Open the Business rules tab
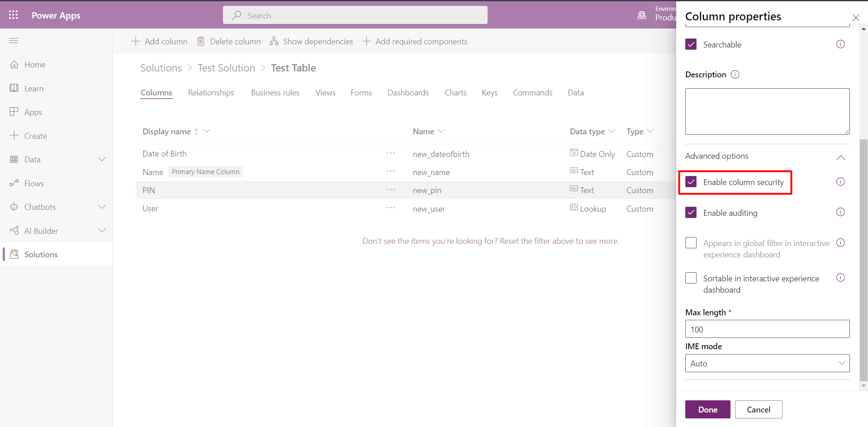Screen dimensions: 868x427 click(x=275, y=92)
